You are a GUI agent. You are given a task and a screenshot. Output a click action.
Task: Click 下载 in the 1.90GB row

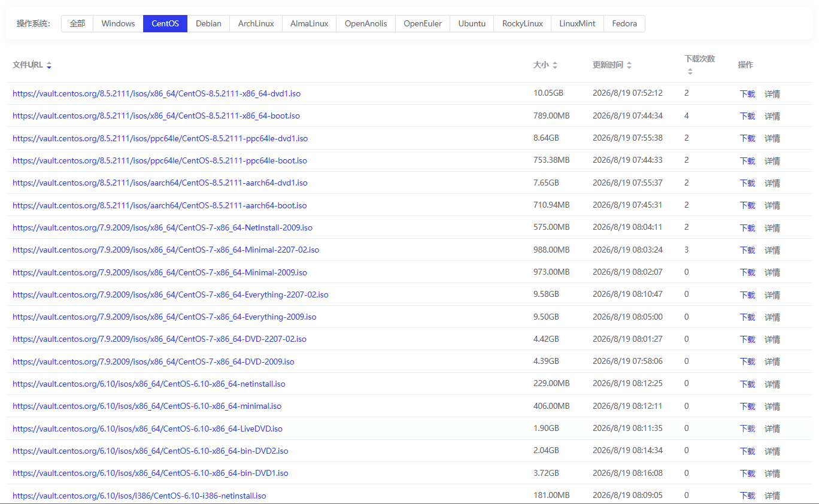coord(748,429)
